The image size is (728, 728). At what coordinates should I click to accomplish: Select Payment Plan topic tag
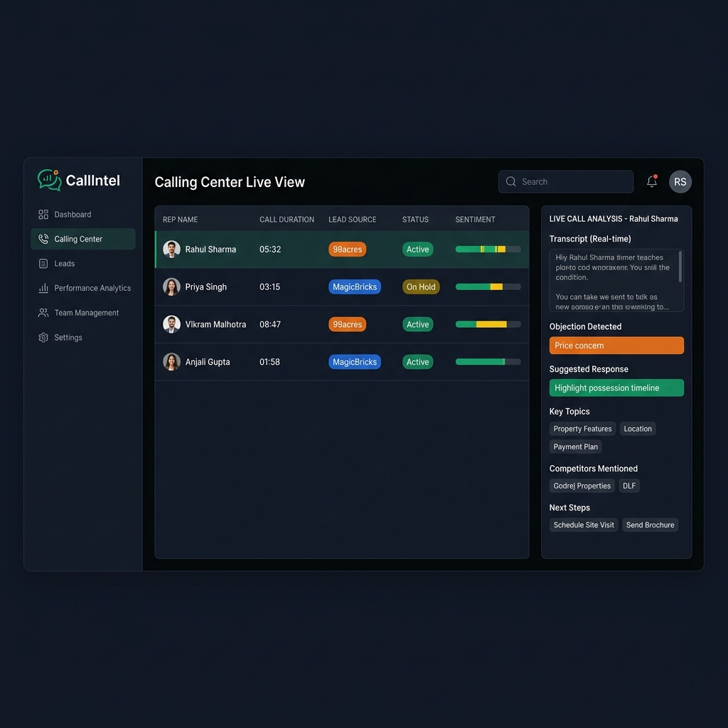[x=575, y=446]
